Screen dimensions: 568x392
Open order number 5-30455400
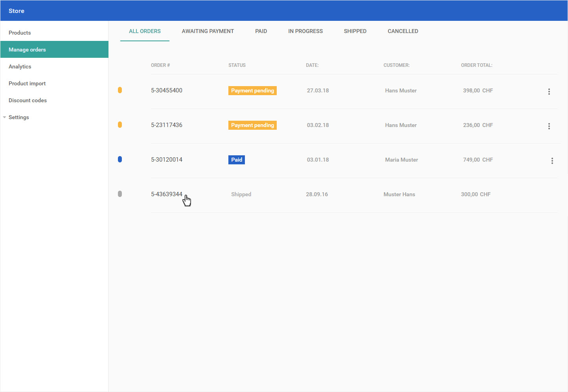pos(167,90)
